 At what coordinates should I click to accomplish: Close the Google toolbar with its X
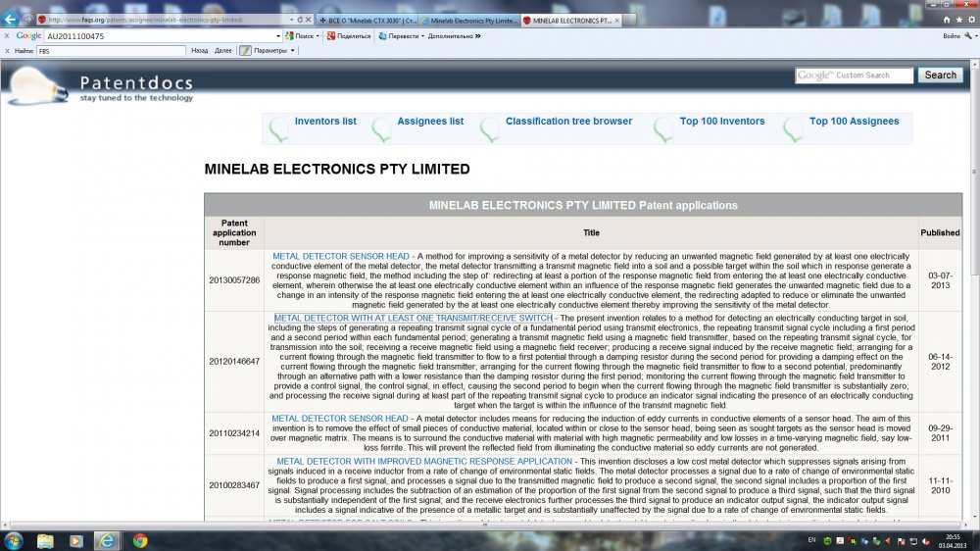tap(7, 36)
